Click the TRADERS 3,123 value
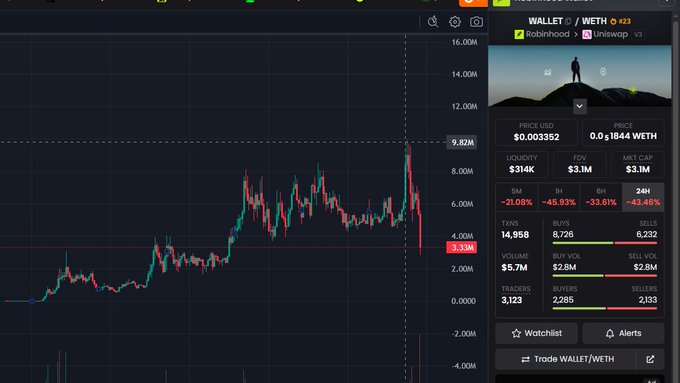This screenshot has height=383, width=680. [x=512, y=300]
